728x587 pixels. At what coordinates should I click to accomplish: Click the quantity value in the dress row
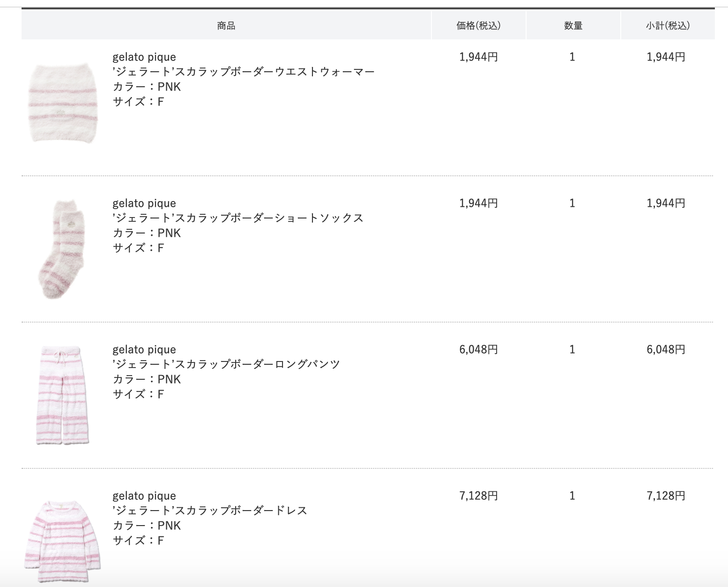572,496
